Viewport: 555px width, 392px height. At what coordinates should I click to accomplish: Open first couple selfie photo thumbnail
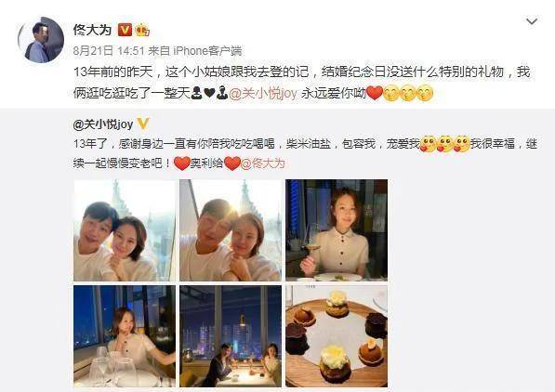125,230
